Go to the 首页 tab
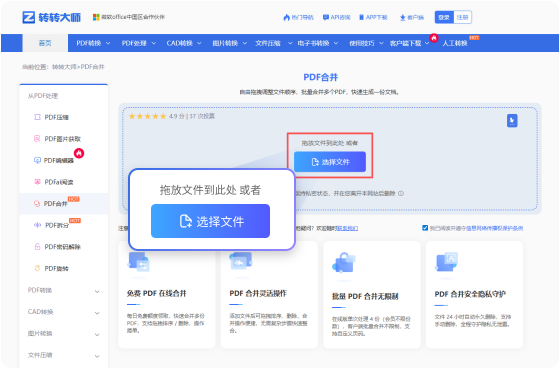 coord(45,43)
